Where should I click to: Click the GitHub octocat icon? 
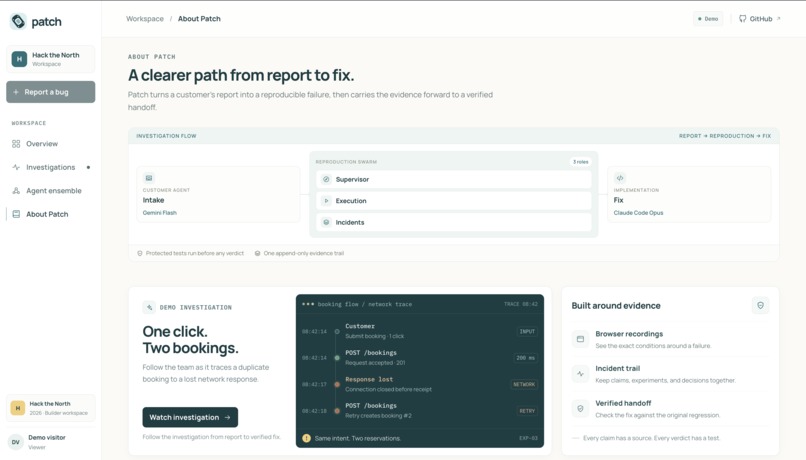click(742, 19)
